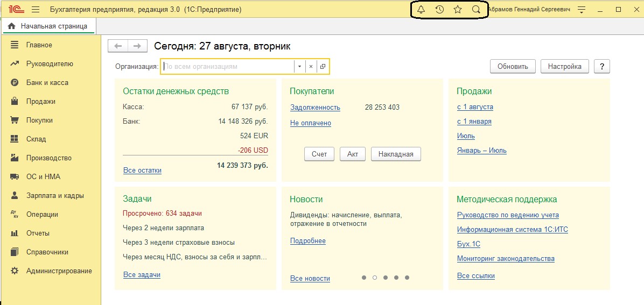Open favorites star icon

click(x=458, y=10)
